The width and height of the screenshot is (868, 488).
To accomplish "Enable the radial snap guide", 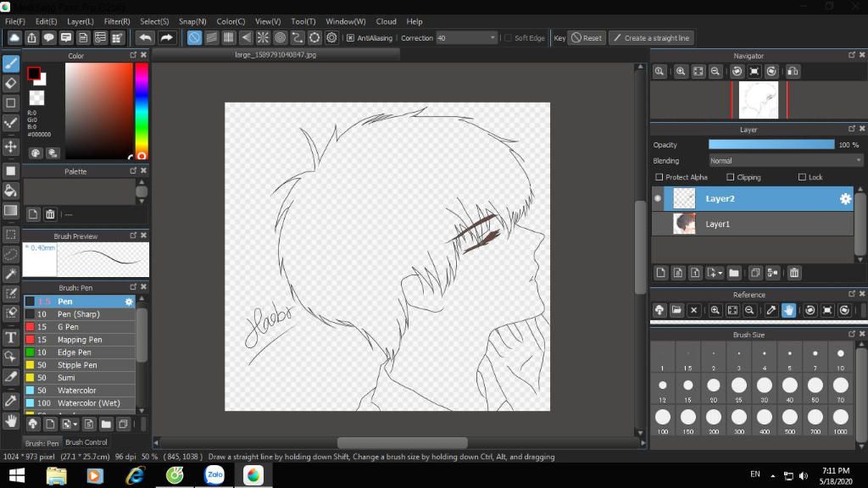I will [263, 37].
